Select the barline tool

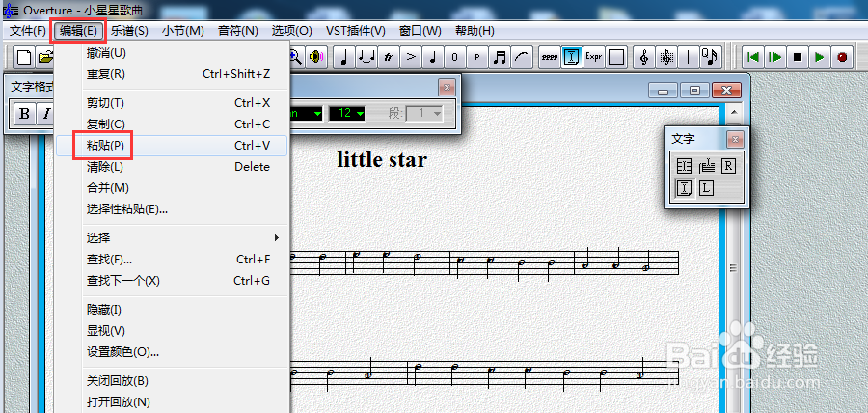point(689,57)
